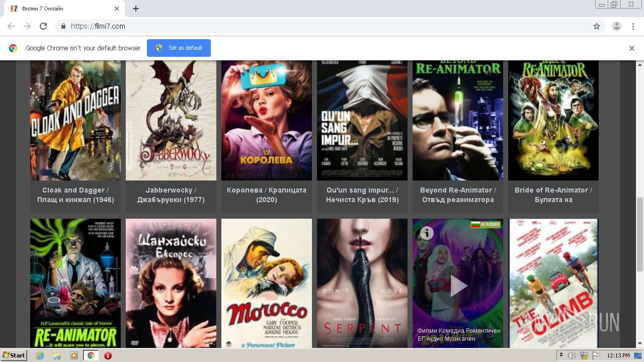The image size is (644, 362).
Task: Reload the current page
Action: click(x=43, y=26)
